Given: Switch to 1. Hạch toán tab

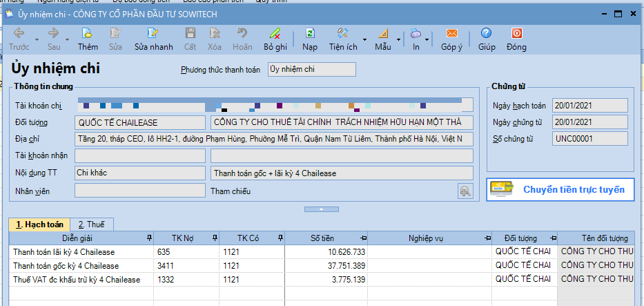Looking at the screenshot, I should (39, 224).
